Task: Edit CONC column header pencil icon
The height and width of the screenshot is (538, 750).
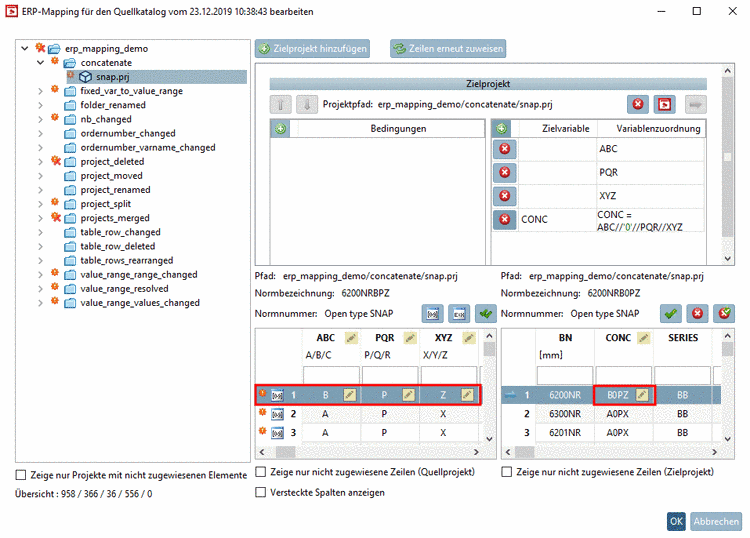Action: point(644,338)
